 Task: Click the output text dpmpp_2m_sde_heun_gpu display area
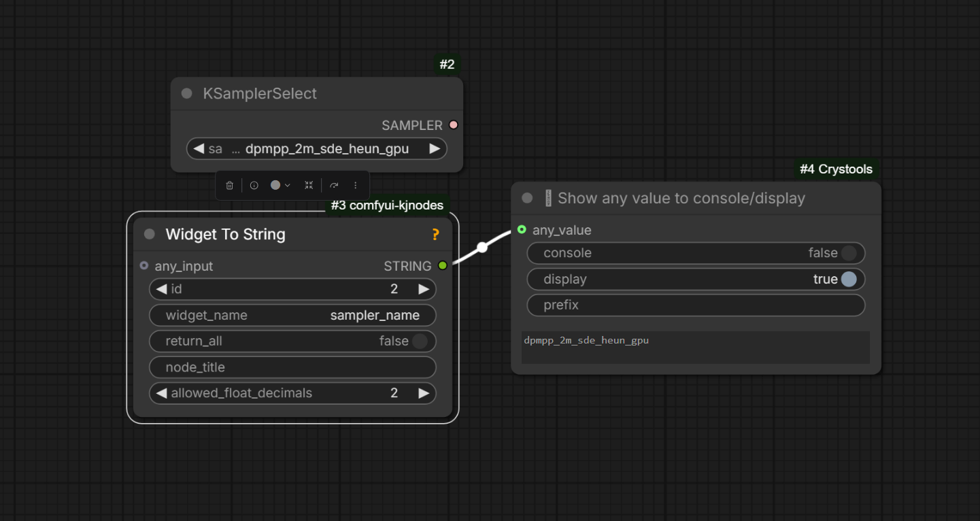(x=696, y=348)
